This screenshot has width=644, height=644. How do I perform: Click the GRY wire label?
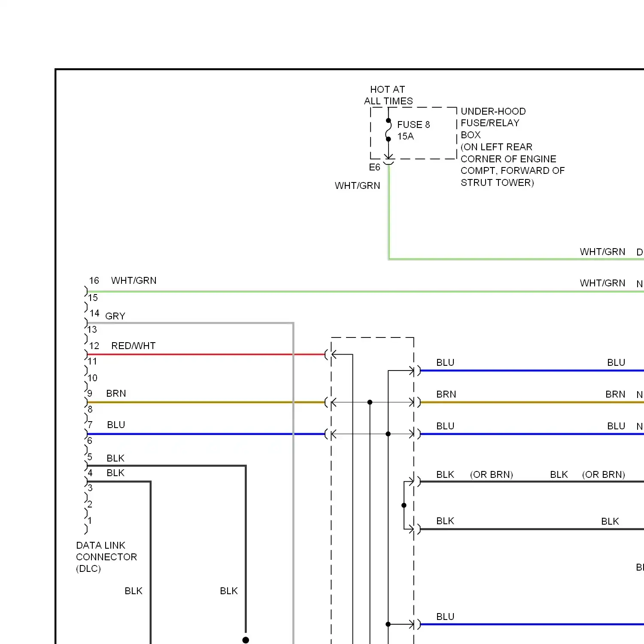coord(115,316)
